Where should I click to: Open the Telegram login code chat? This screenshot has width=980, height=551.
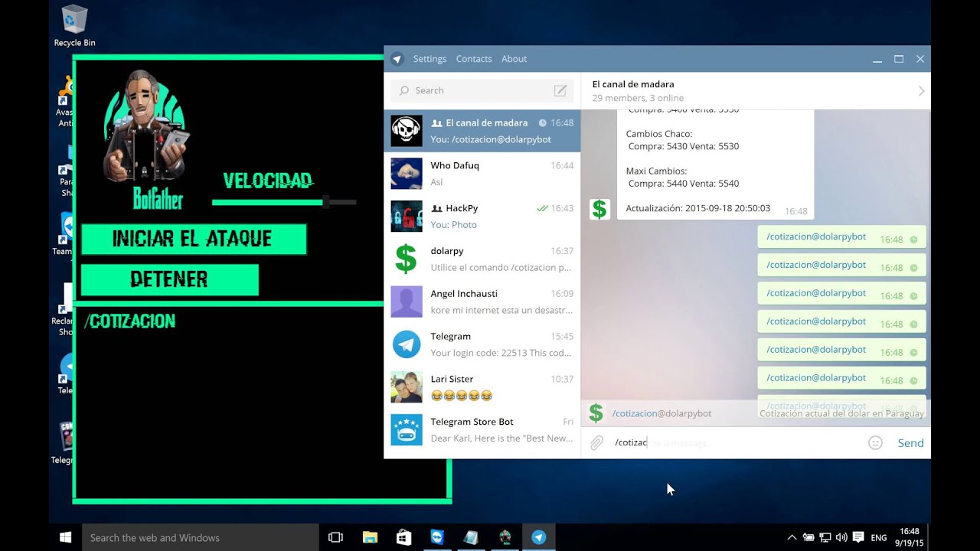482,345
